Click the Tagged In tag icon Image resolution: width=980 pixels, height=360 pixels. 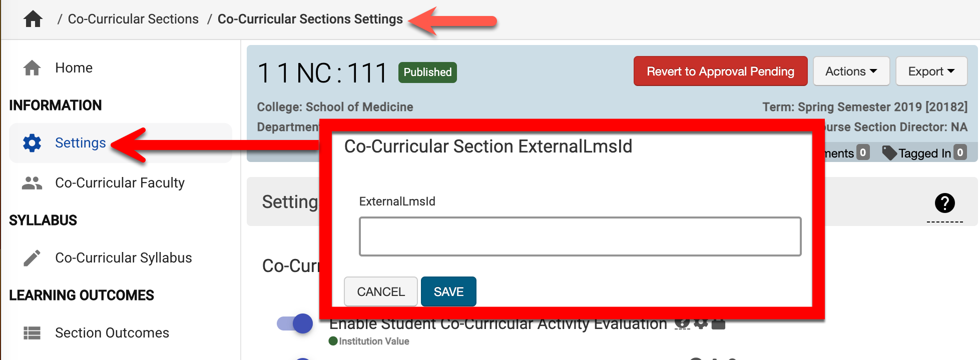tap(889, 153)
